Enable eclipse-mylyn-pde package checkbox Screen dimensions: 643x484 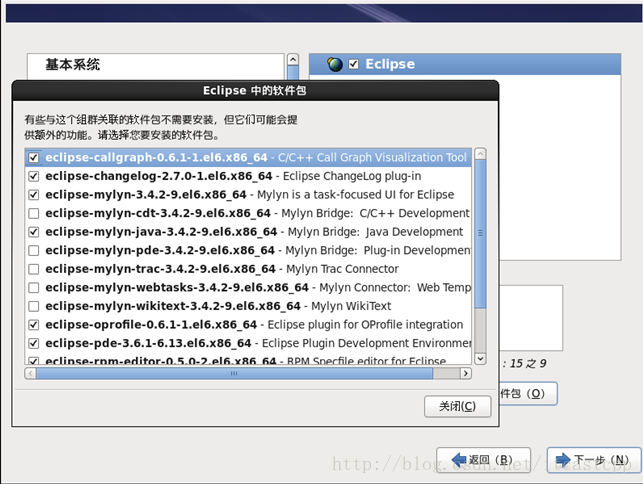[x=34, y=251]
